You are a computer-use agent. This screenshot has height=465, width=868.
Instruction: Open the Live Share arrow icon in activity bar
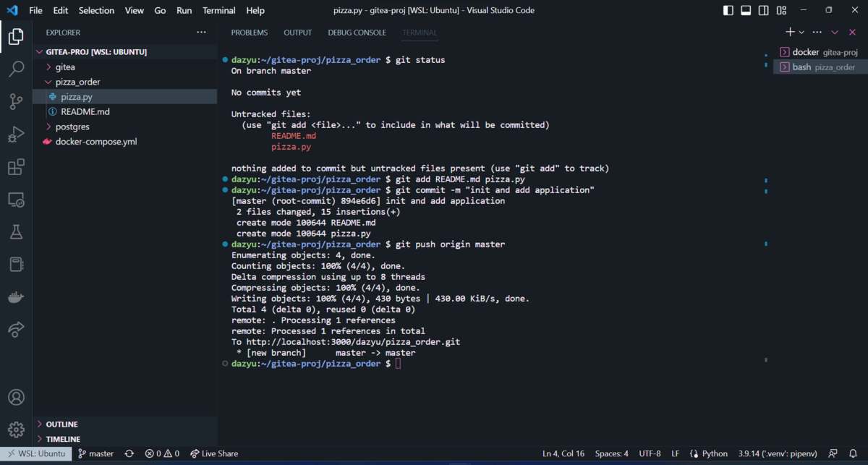click(x=16, y=329)
